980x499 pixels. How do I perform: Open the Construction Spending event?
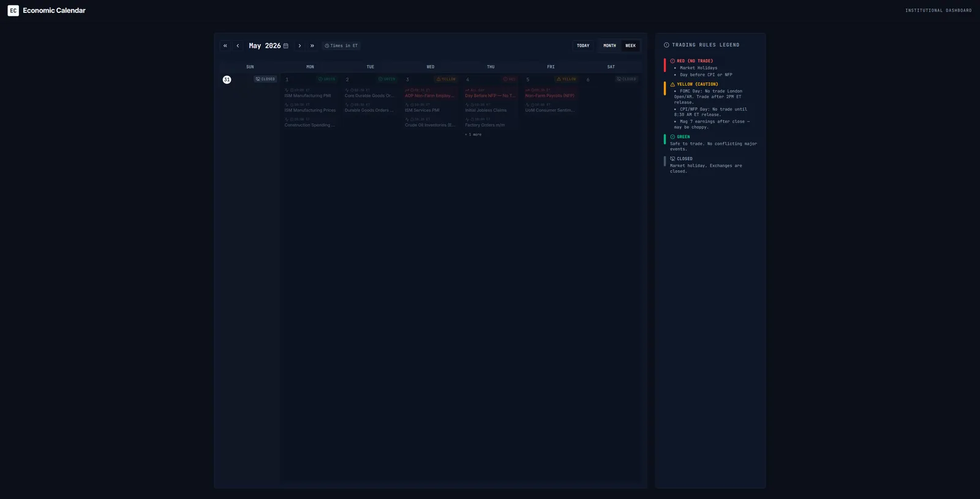click(311, 122)
